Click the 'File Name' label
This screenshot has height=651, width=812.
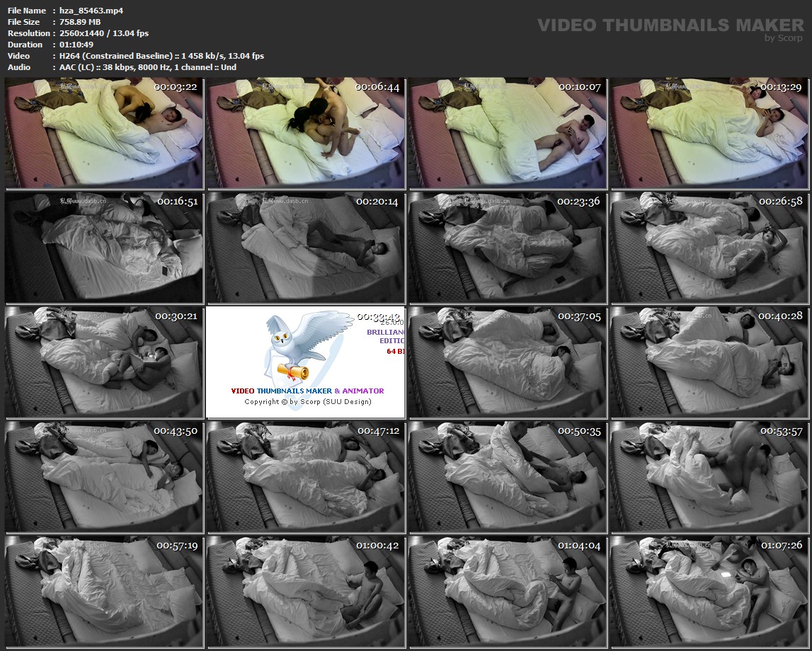[26, 11]
